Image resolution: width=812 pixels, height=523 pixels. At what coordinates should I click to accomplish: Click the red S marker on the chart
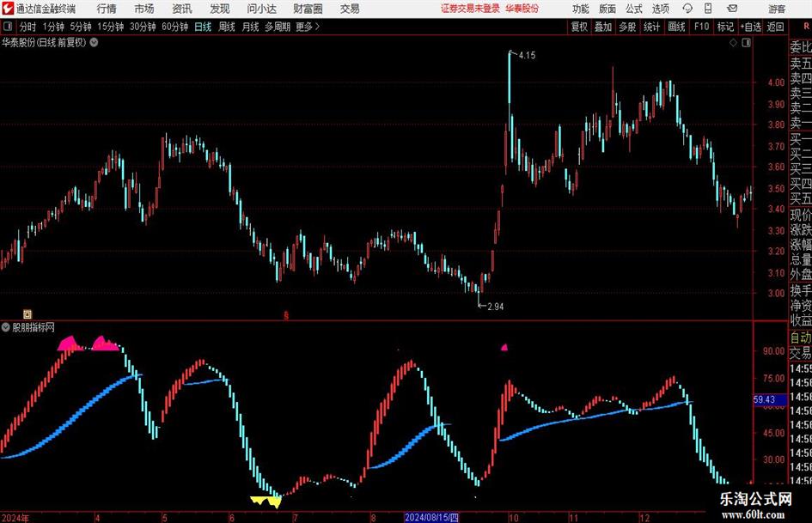(x=286, y=315)
